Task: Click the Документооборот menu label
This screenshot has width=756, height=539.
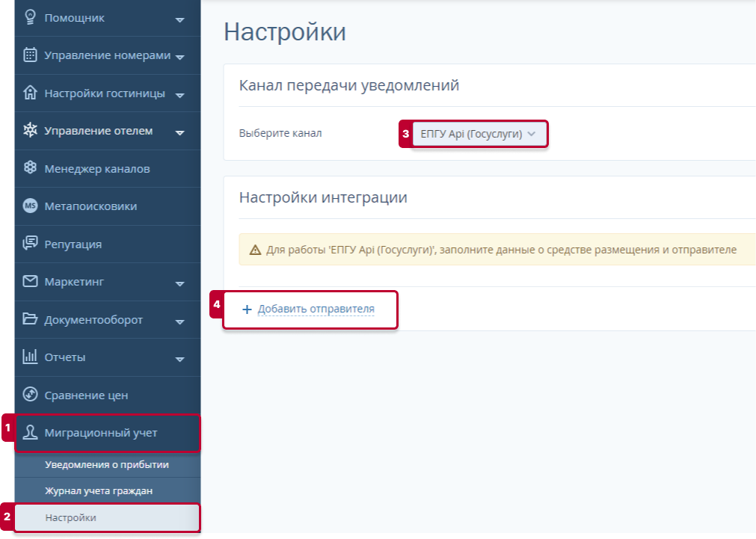Action: [93, 320]
